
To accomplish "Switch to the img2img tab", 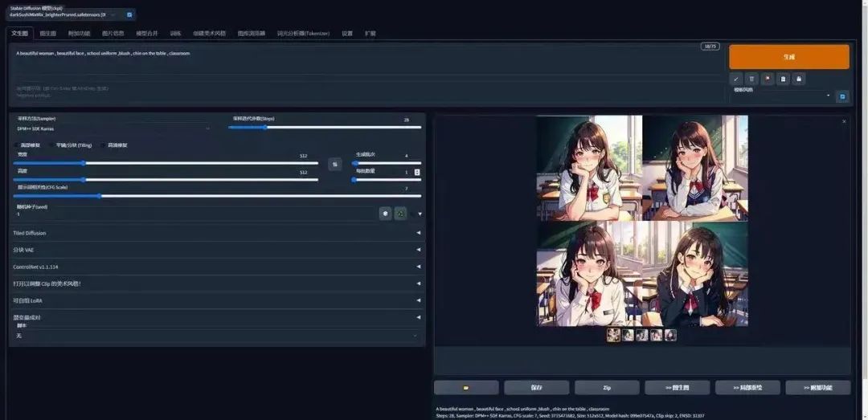I will pyautogui.click(x=48, y=33).
